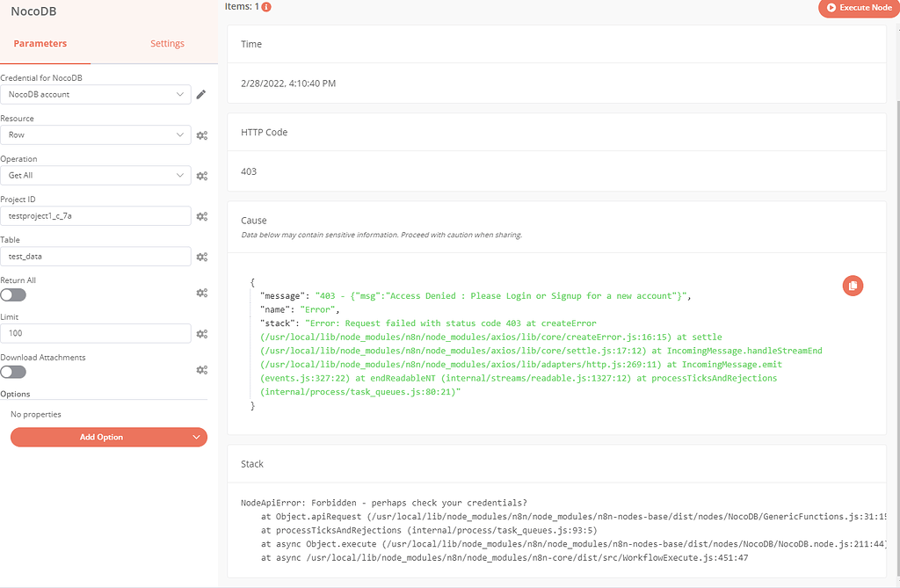Open gear options for Return All
This screenshot has height=588, width=900.
point(201,294)
